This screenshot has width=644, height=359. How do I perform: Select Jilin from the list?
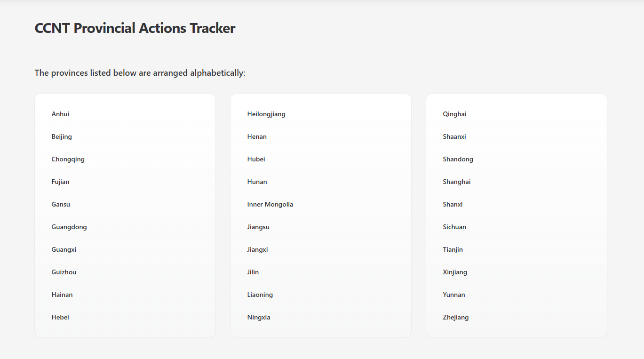[x=253, y=272]
